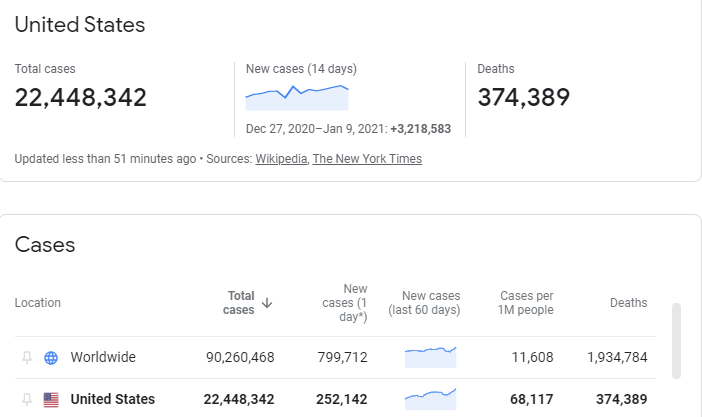Click the Worldwide globe icon
The width and height of the screenshot is (702, 417).
[51, 357]
